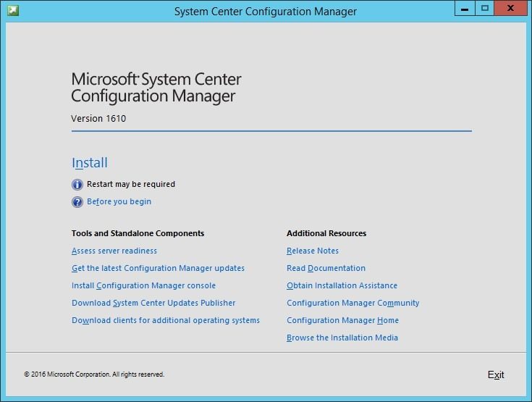
Task: Start the Install link
Action: (90, 163)
